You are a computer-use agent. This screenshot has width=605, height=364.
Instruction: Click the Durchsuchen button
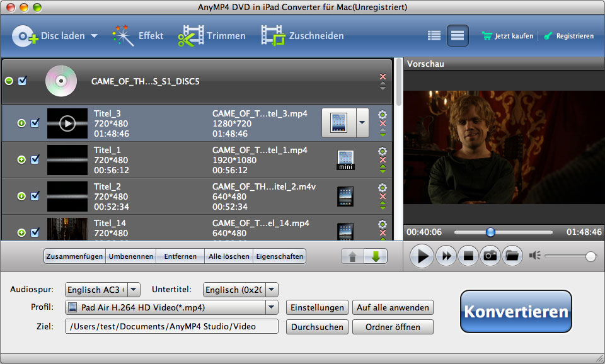(317, 327)
